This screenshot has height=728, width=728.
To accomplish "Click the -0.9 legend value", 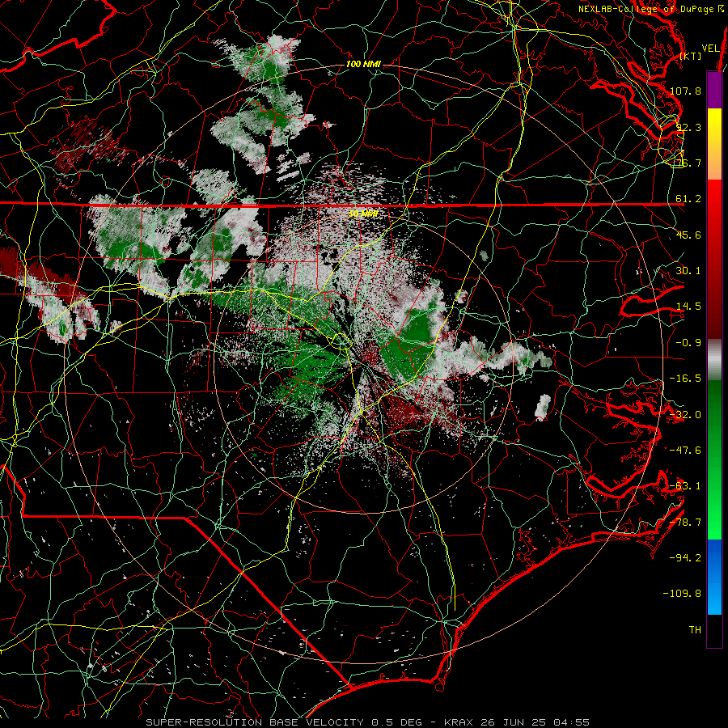I will coord(688,343).
